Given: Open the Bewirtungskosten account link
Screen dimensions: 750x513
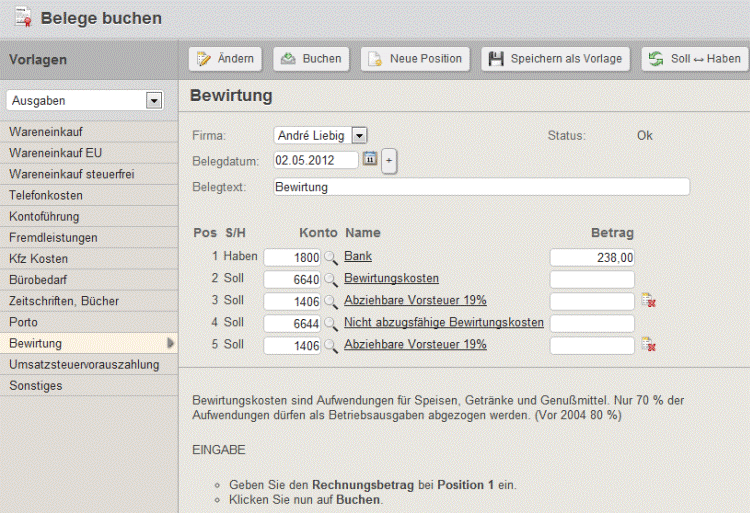Looking at the screenshot, I should point(391,278).
